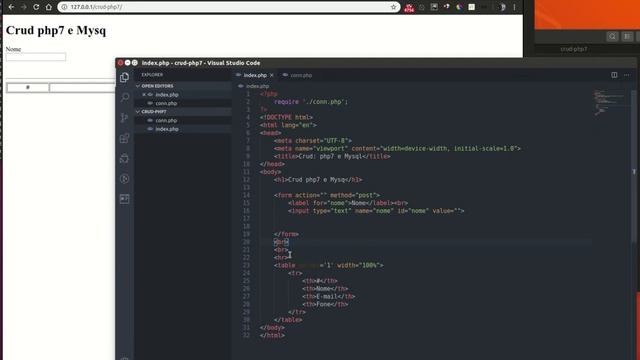Click the VS Code window title bar text

tap(201, 63)
